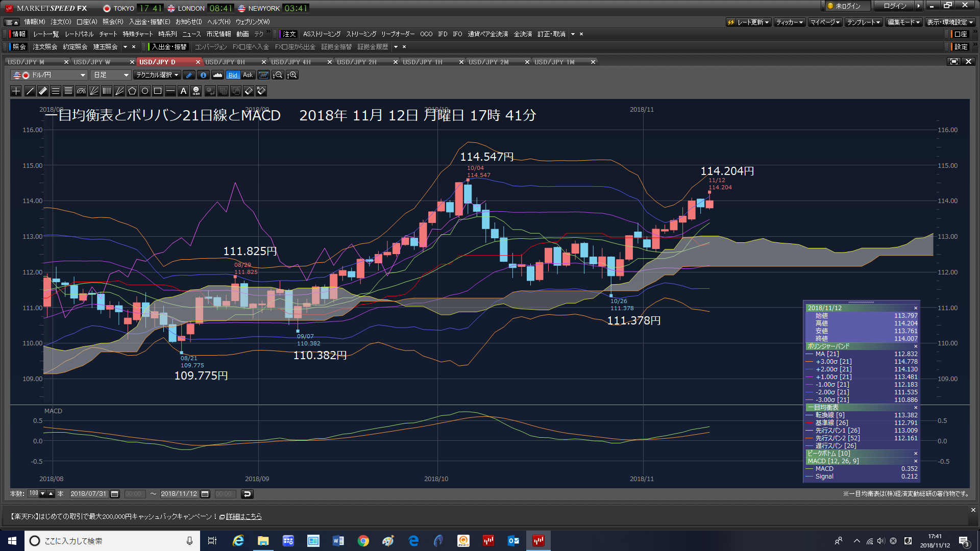Expand the 表示・環境設定 dropdown
This screenshot has width=980, height=551.
click(x=950, y=22)
